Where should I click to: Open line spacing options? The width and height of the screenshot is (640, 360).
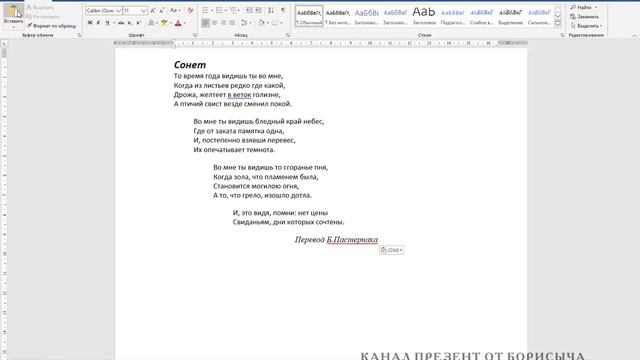tap(245, 23)
